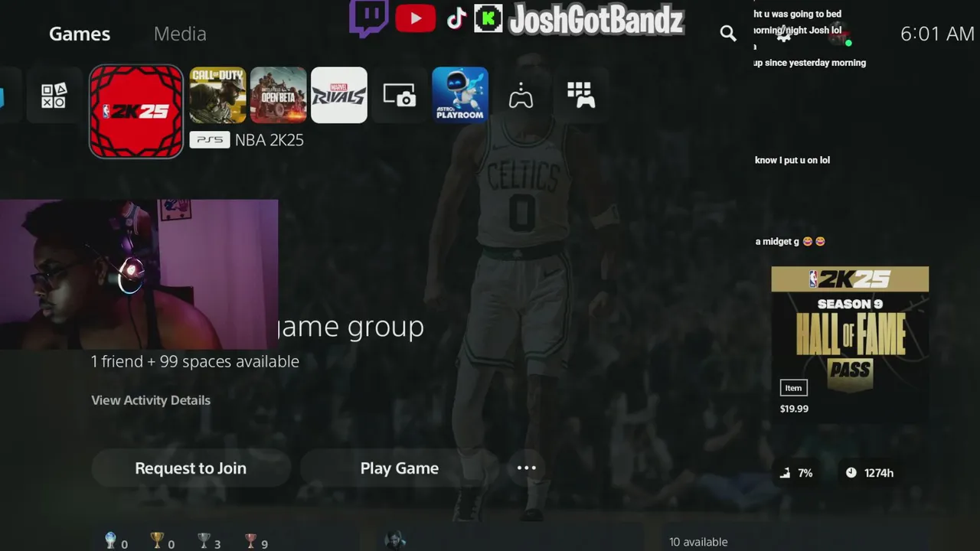
Task: Click the search magnifier icon
Action: pyautogui.click(x=728, y=33)
